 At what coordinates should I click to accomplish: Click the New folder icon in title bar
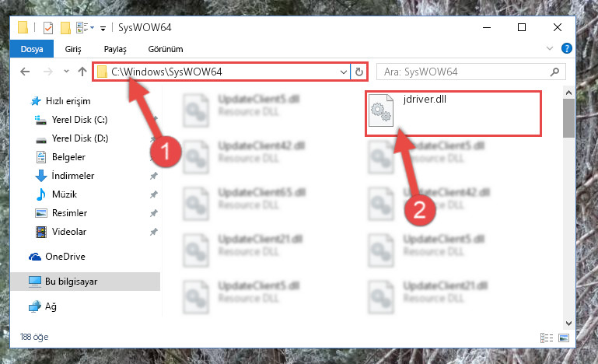65,28
